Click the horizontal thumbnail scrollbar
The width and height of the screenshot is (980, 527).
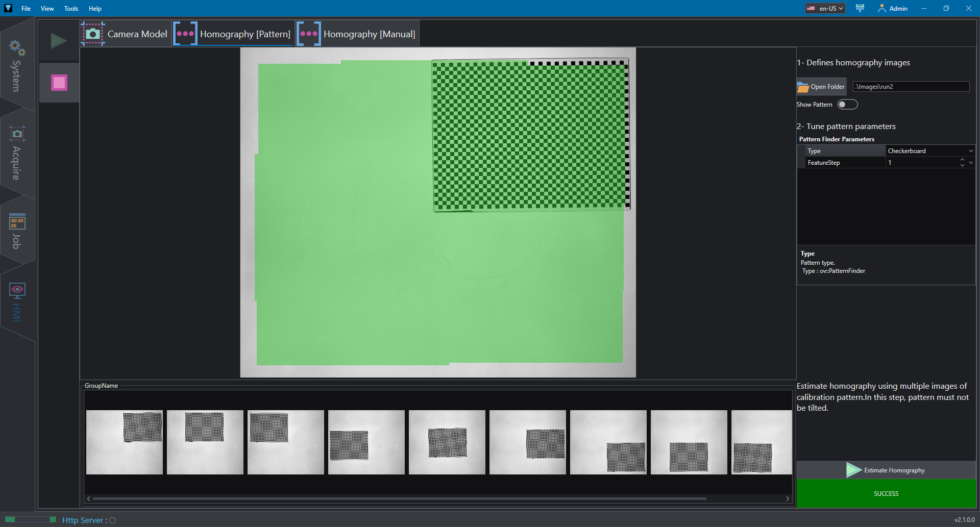399,498
